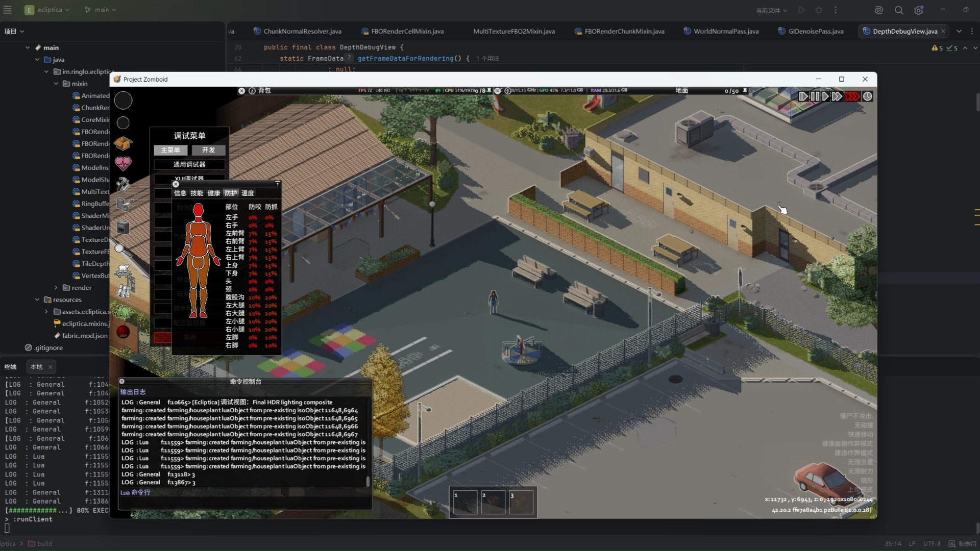Open the IDE main hamburger menu
980x551 pixels.
pos(8,10)
